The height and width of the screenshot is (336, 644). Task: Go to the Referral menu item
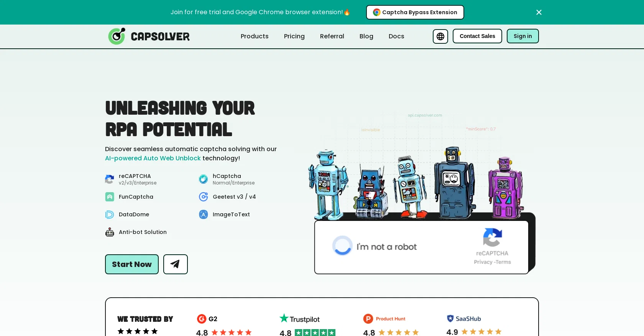tap(332, 36)
